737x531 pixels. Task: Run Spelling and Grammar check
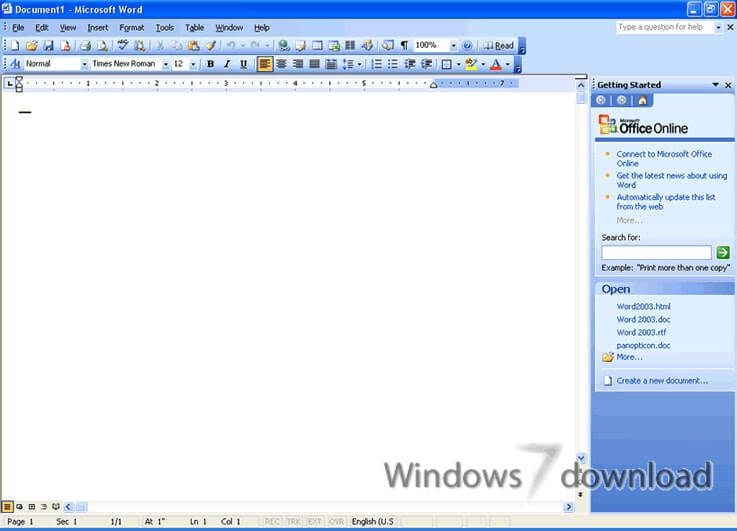[x=123, y=46]
